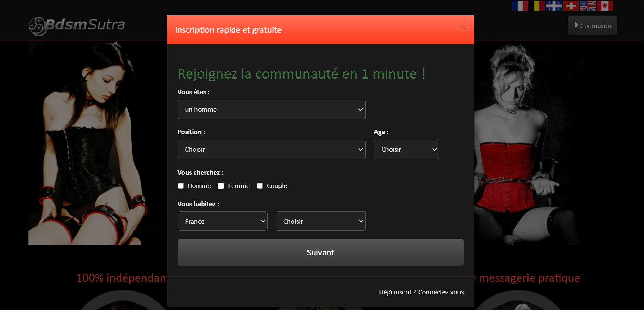Click the Connexion button

(592, 26)
